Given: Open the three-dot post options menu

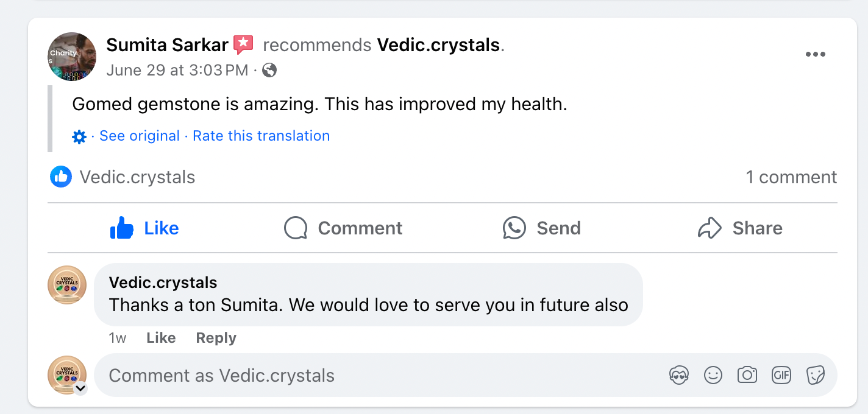Looking at the screenshot, I should coord(815,54).
